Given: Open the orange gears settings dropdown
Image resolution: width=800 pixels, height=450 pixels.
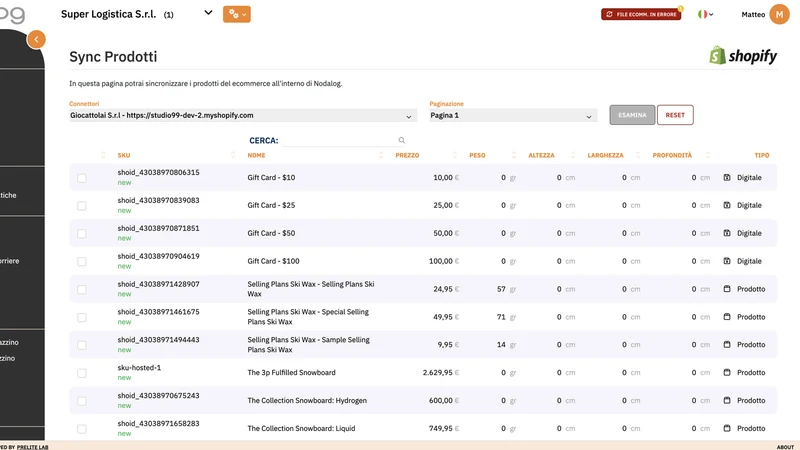Looking at the screenshot, I should (237, 14).
